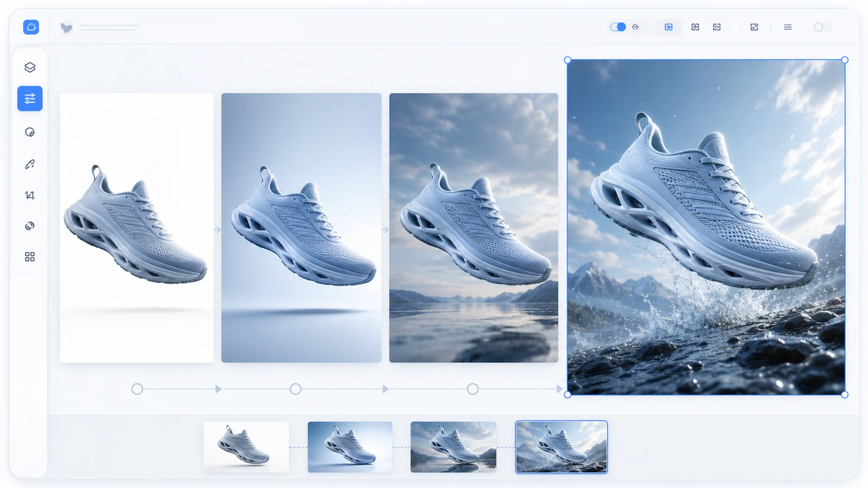The width and height of the screenshot is (868, 488).
Task: Click the bottom-right corner handle of selected image
Action: pos(845,395)
